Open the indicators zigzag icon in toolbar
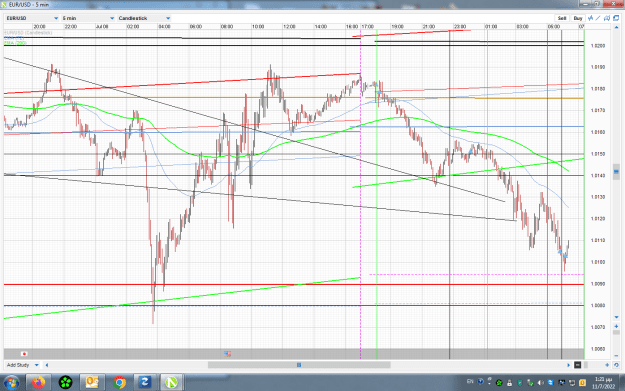 pos(590,18)
